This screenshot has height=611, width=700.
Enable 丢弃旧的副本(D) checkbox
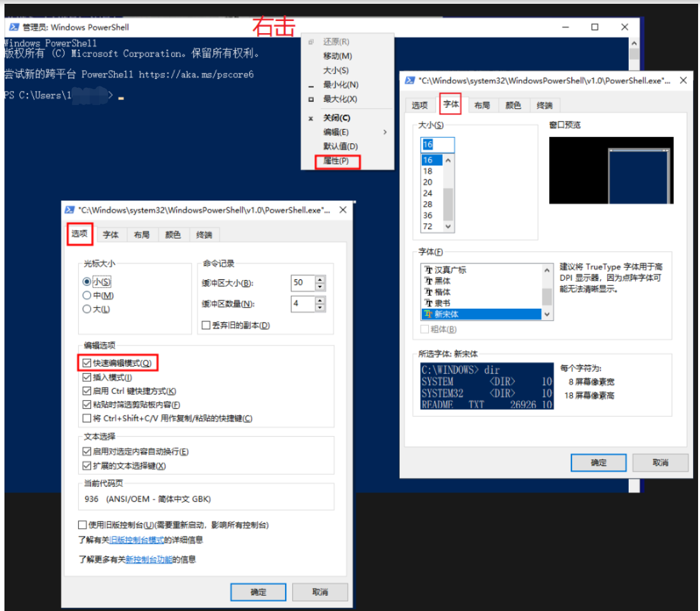206,325
